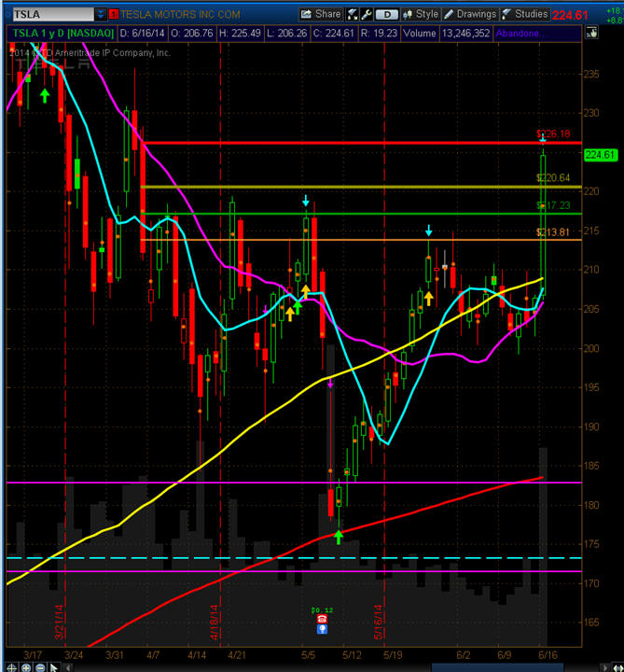624x672 pixels.
Task: Click the R: 19.23 range value in header
Action: (380, 33)
